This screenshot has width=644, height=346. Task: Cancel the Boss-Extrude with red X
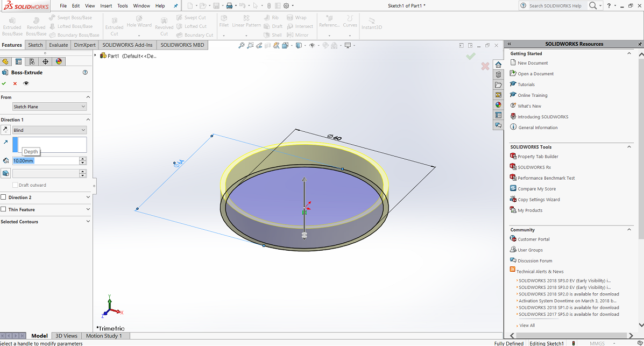[x=15, y=83]
